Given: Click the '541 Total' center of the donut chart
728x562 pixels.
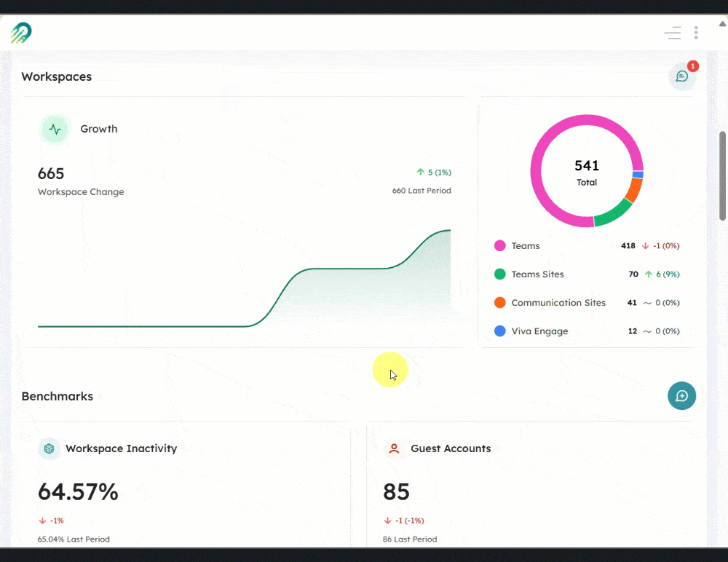Looking at the screenshot, I should [586, 173].
